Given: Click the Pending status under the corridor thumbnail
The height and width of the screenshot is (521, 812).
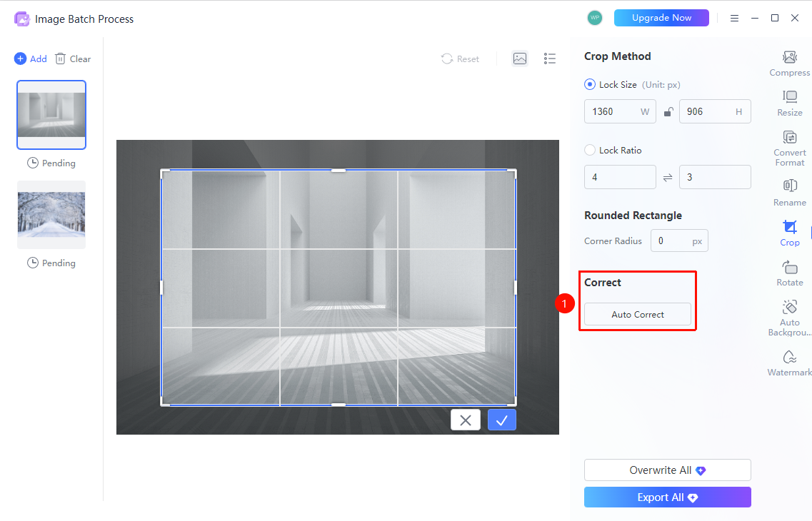Looking at the screenshot, I should (x=51, y=163).
